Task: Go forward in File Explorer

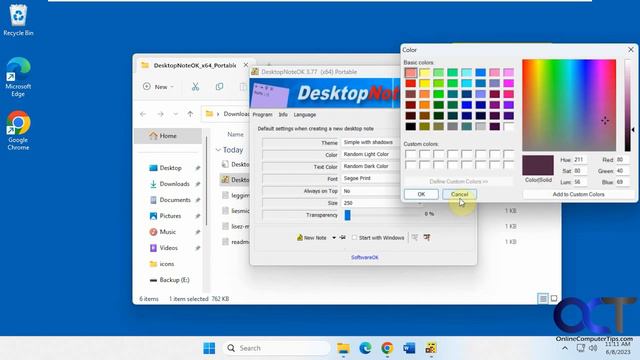Action: pos(160,114)
